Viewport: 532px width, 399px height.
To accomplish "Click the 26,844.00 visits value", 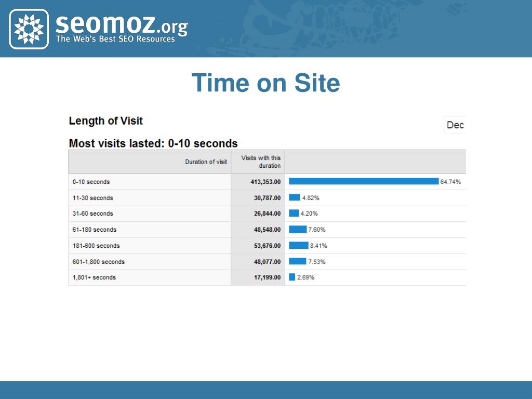I will pos(267,214).
